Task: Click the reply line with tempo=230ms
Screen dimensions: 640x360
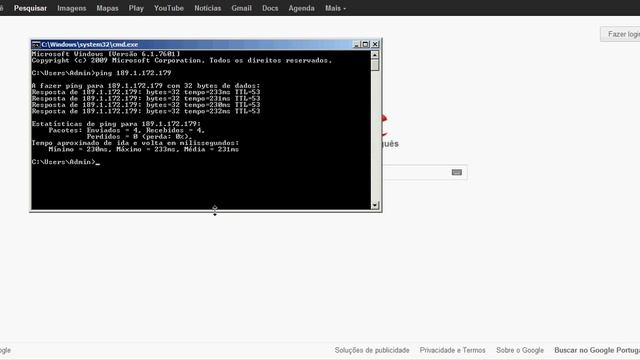Action: point(146,105)
